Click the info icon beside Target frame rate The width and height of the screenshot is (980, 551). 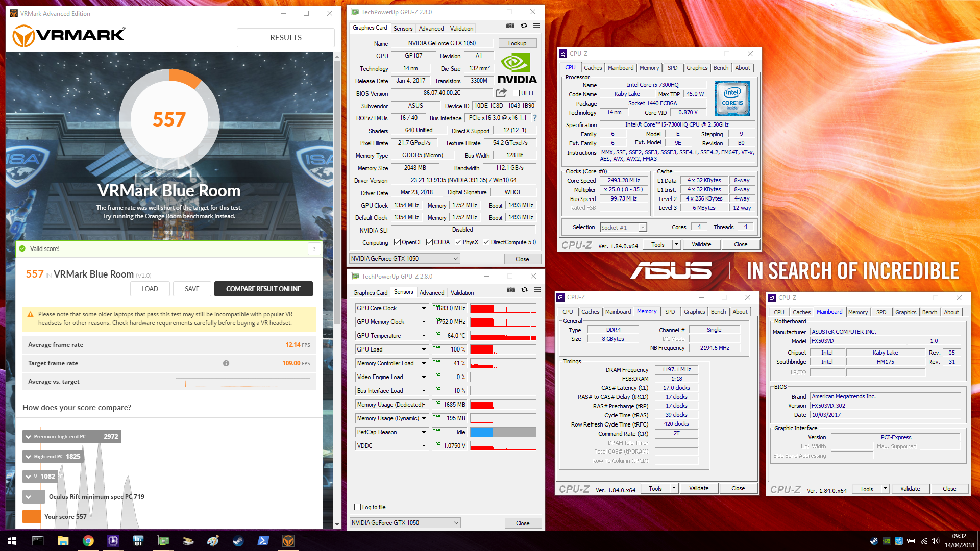point(226,363)
